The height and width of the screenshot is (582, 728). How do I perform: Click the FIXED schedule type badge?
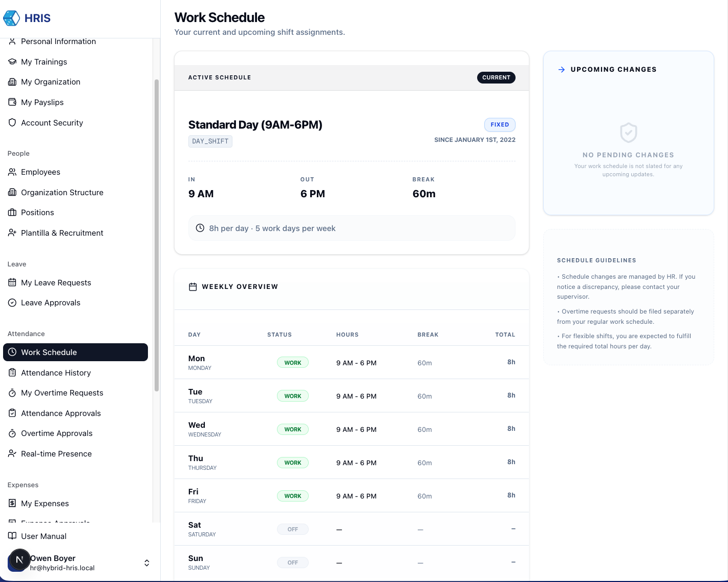click(500, 124)
